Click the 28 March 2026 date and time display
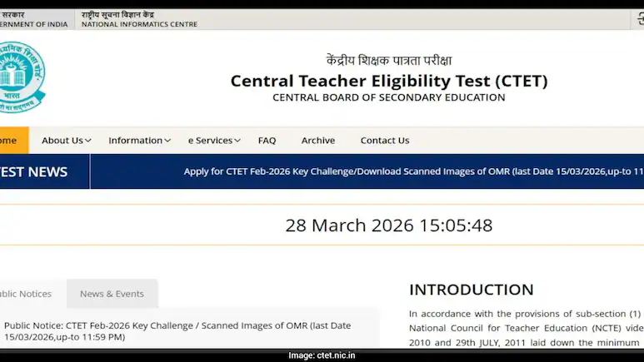This screenshot has height=362, width=644. pyautogui.click(x=388, y=226)
